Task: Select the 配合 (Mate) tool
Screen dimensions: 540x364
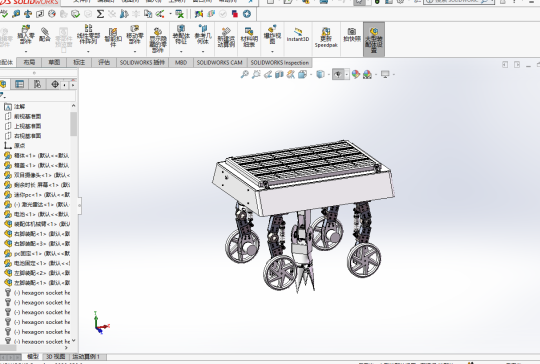Action: point(45,34)
